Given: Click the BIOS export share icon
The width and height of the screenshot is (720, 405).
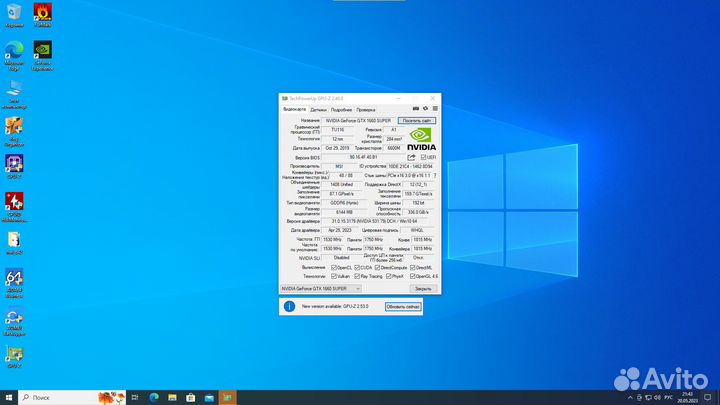Looking at the screenshot, I should click(411, 157).
